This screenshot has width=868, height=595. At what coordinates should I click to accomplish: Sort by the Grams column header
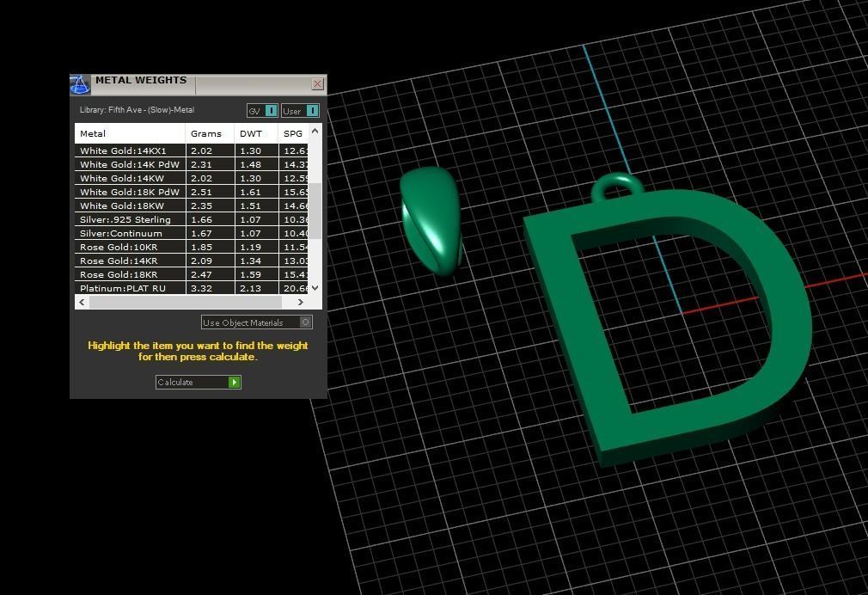tap(210, 133)
